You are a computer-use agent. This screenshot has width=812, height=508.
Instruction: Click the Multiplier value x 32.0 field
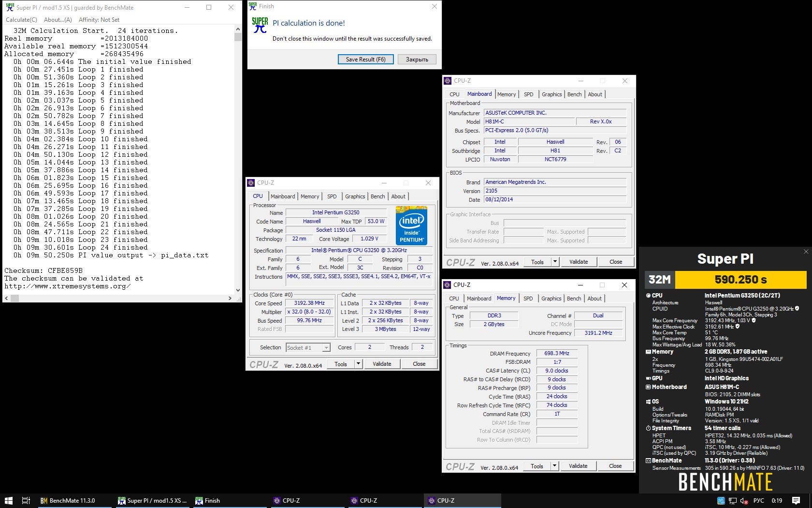click(x=309, y=312)
